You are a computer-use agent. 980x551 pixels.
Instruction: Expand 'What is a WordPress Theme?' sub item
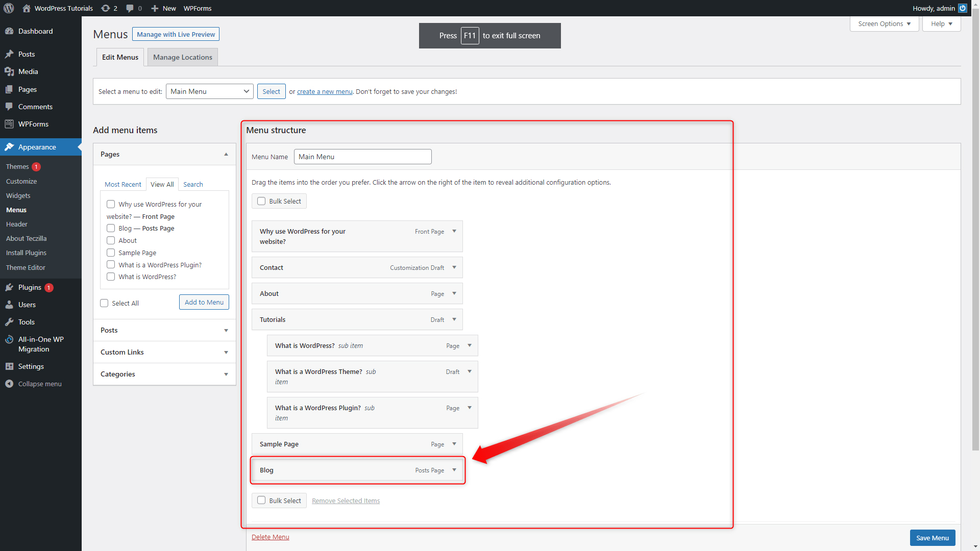pos(470,371)
